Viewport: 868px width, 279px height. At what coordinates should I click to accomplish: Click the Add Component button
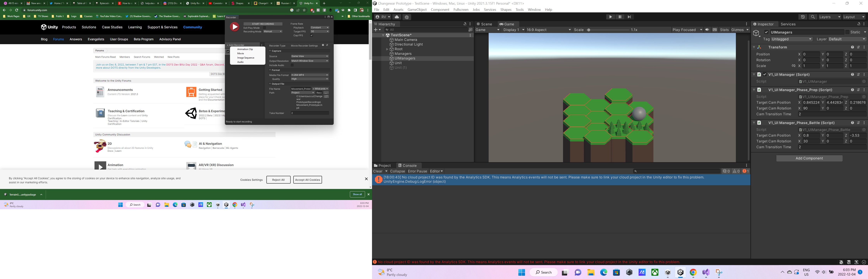point(809,158)
